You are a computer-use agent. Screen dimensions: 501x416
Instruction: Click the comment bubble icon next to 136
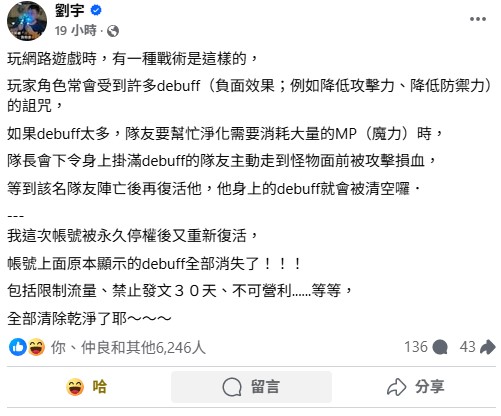point(440,347)
